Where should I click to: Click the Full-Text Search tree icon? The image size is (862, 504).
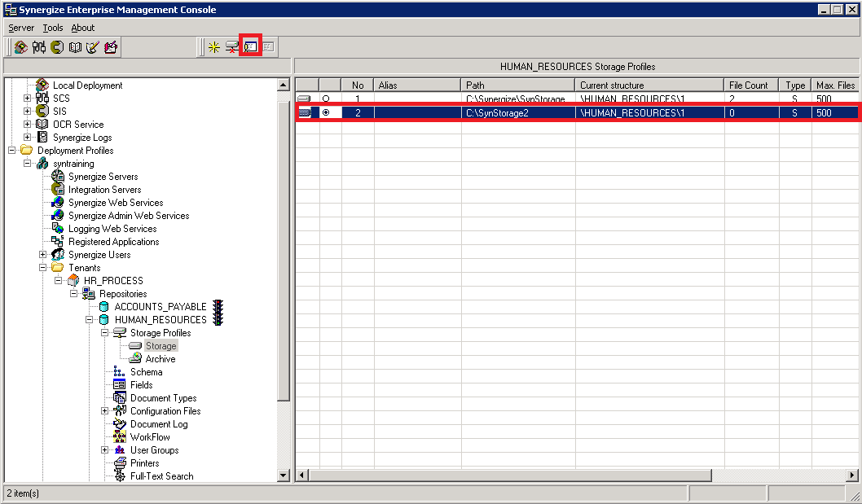pos(119,476)
